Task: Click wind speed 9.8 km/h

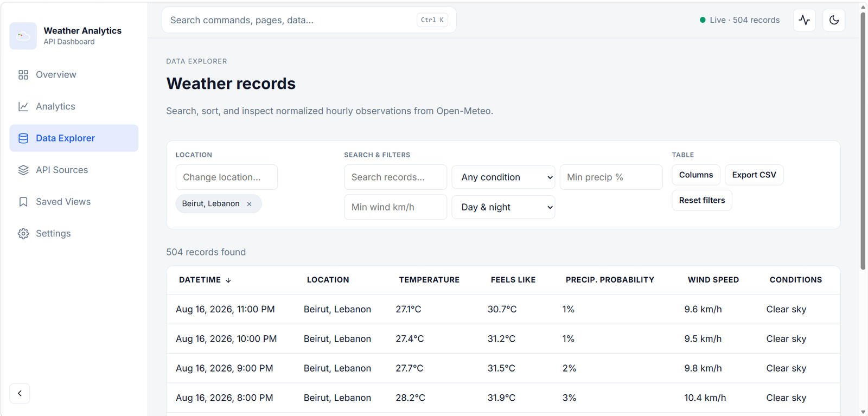Action: point(703,368)
